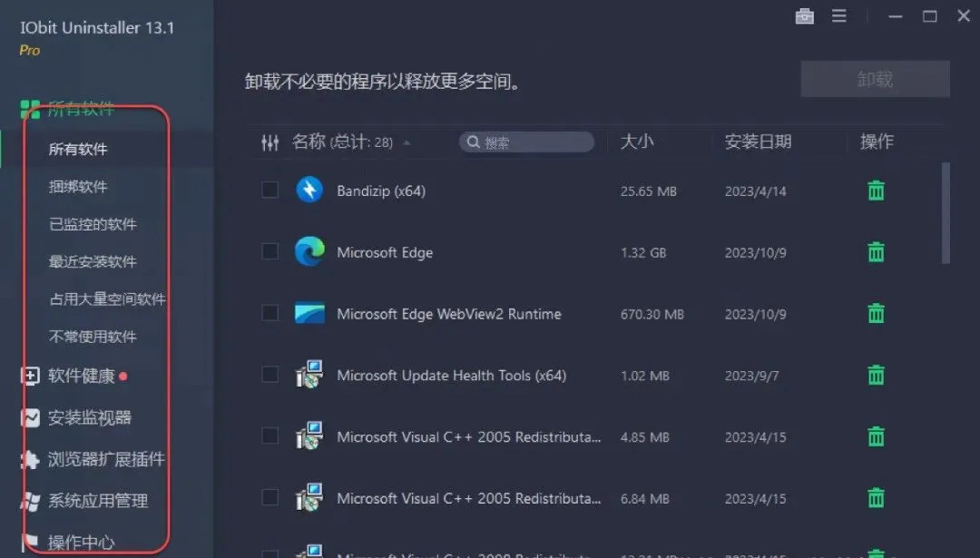
Task: Click trash icon for Edge WebView2 Runtime
Action: (x=877, y=313)
